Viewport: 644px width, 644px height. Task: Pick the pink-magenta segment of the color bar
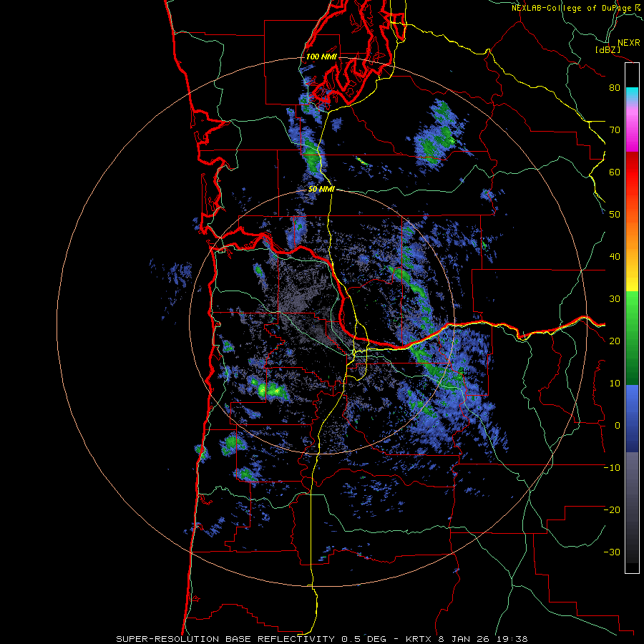coord(632,128)
